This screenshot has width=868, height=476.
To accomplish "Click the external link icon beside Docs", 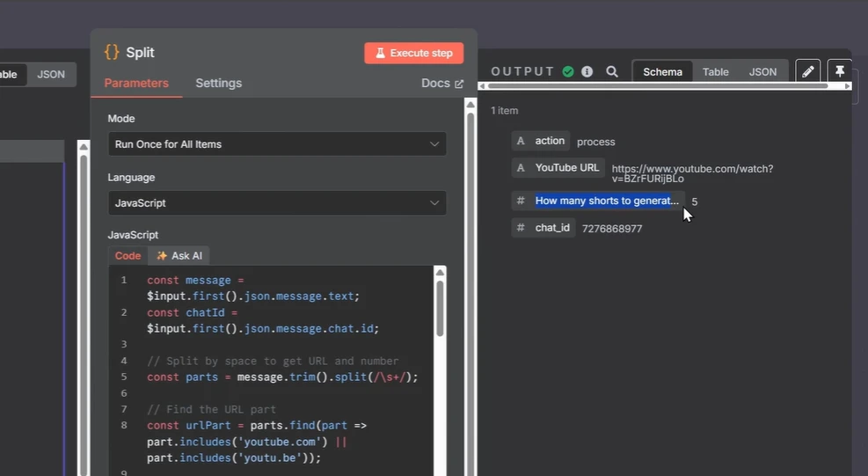I will pos(459,84).
